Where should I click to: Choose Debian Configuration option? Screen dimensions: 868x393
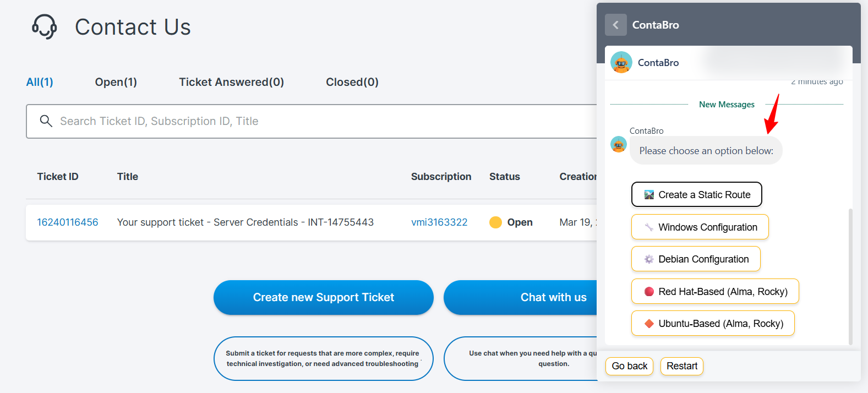click(696, 259)
